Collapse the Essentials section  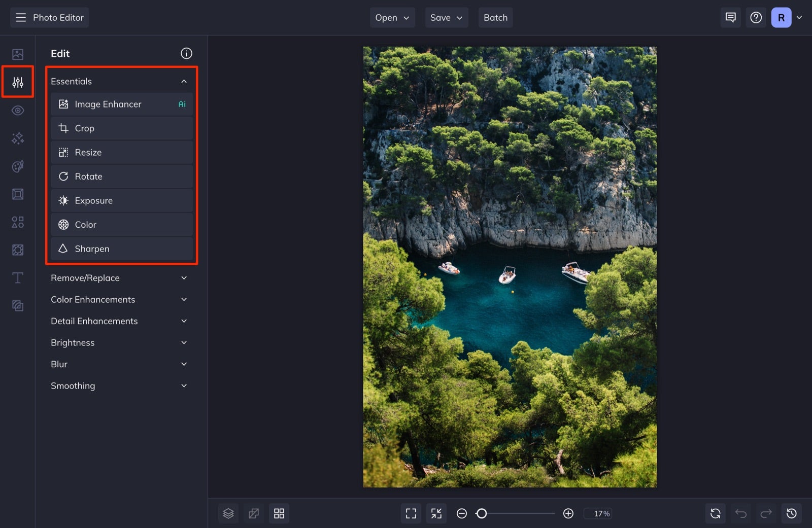(184, 81)
